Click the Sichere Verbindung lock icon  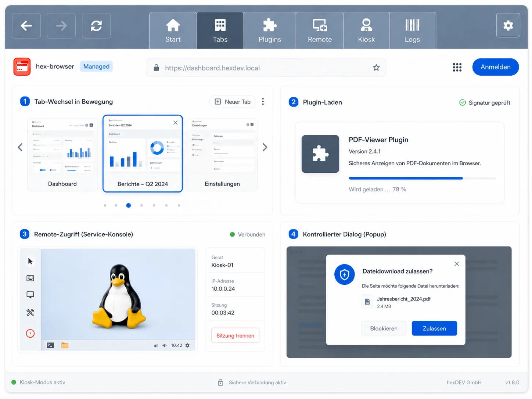pos(220,382)
